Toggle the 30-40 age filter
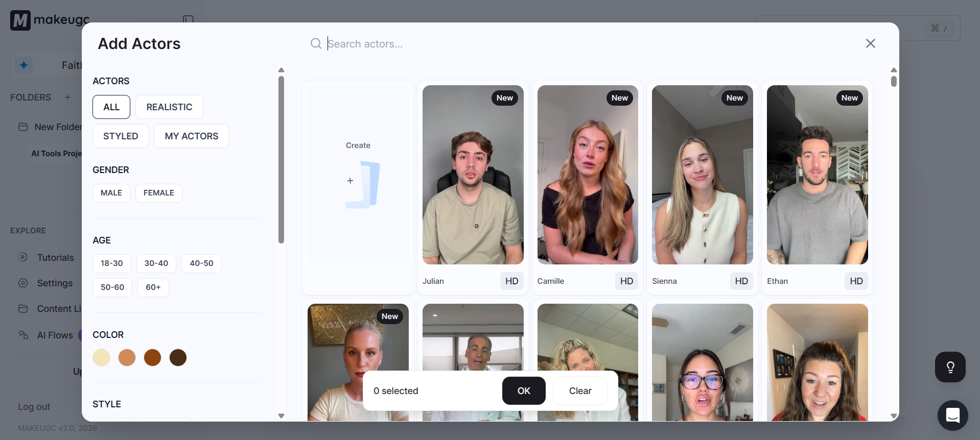 [156, 263]
